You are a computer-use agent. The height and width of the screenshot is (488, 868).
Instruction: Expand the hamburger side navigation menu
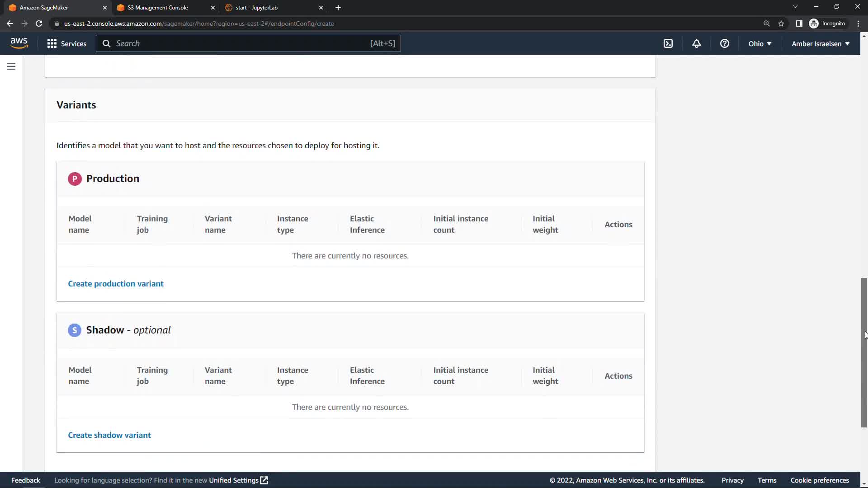click(11, 66)
